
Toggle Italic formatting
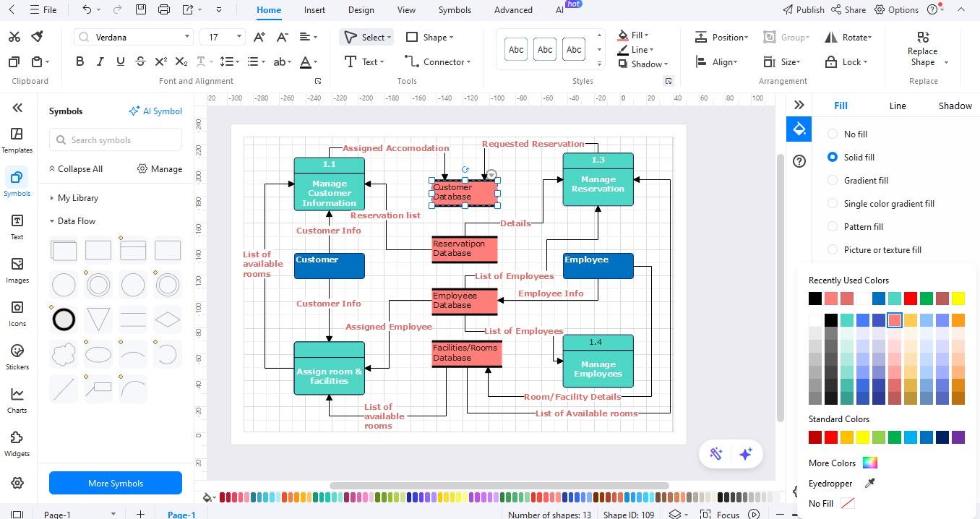(x=100, y=62)
